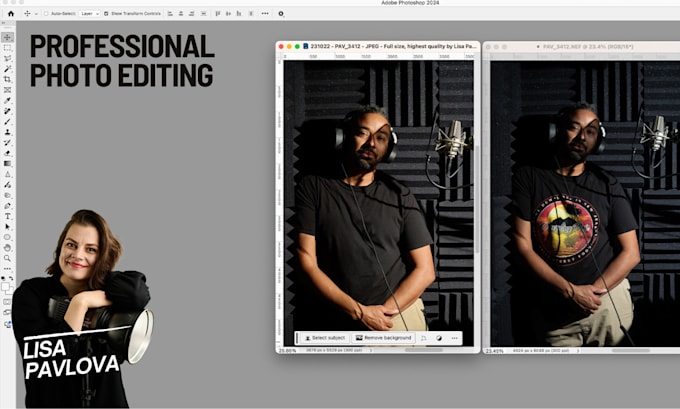Go to the Photoshop Home screen icon
This screenshot has height=409, width=680.
pos(11,13)
